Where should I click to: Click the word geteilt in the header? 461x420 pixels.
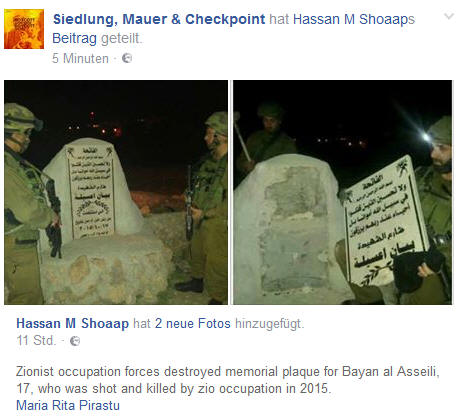pyautogui.click(x=121, y=38)
